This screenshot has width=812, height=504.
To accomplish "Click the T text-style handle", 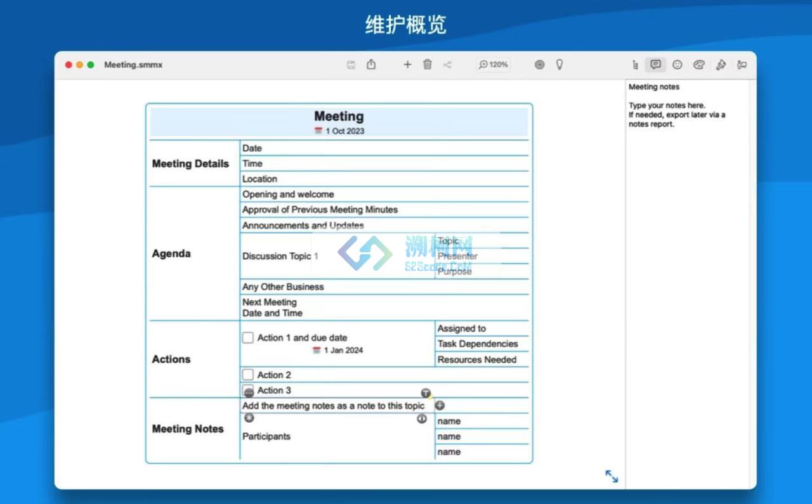I will pyautogui.click(x=426, y=393).
